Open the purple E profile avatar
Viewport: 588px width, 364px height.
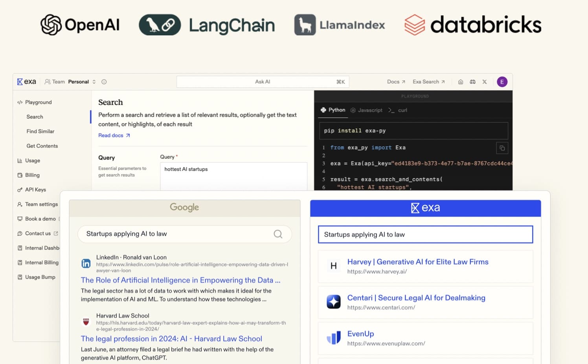[x=502, y=82]
